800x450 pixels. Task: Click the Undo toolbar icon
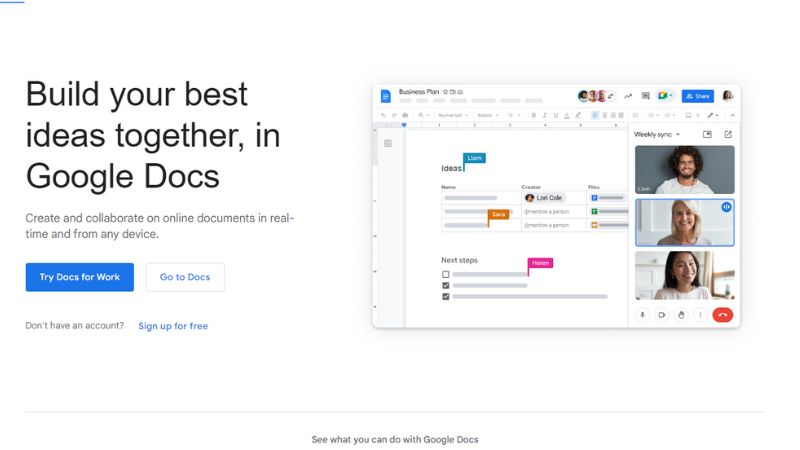(383, 115)
